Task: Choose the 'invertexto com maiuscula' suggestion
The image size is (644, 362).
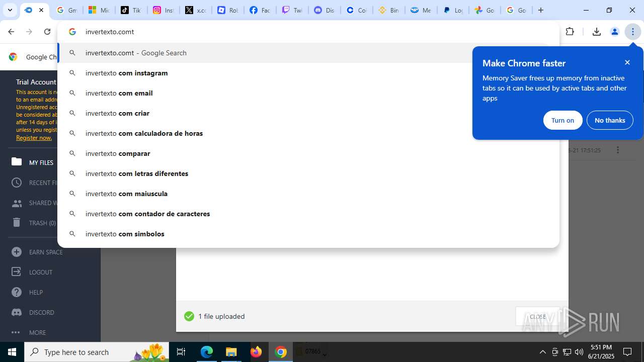Action: pyautogui.click(x=308, y=194)
